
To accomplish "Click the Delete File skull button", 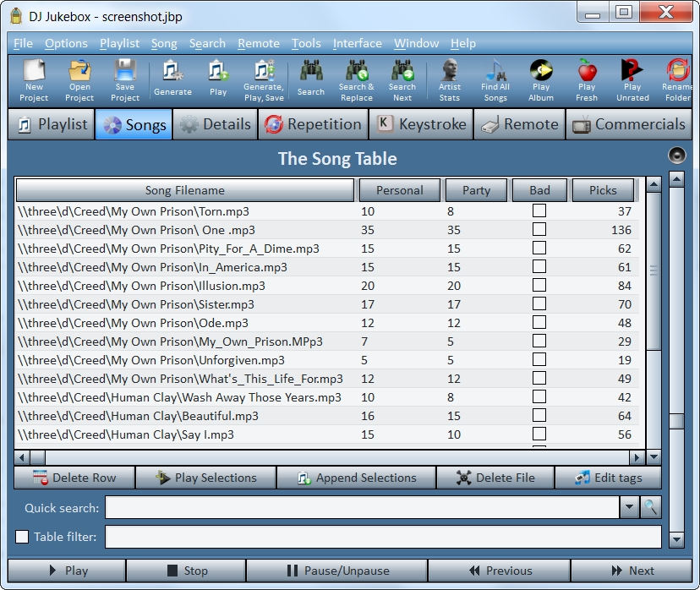I will 495,478.
